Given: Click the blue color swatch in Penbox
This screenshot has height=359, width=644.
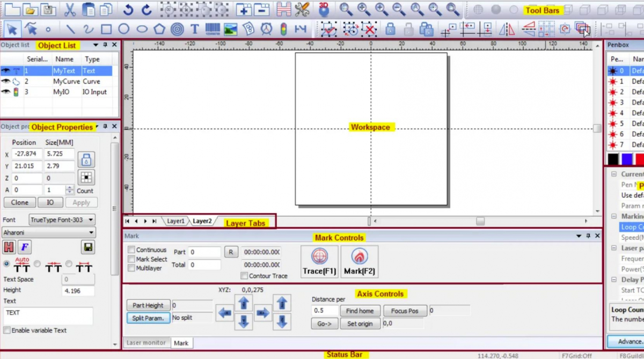Looking at the screenshot, I should tap(626, 159).
